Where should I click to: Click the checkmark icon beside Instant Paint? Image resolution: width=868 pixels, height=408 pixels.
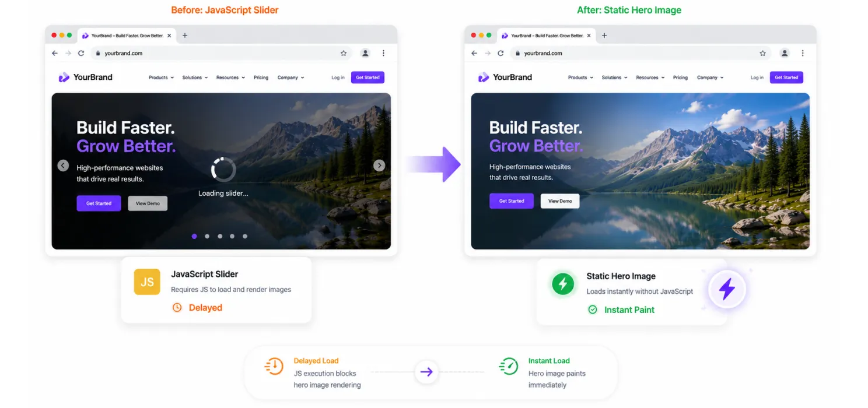[x=593, y=309]
